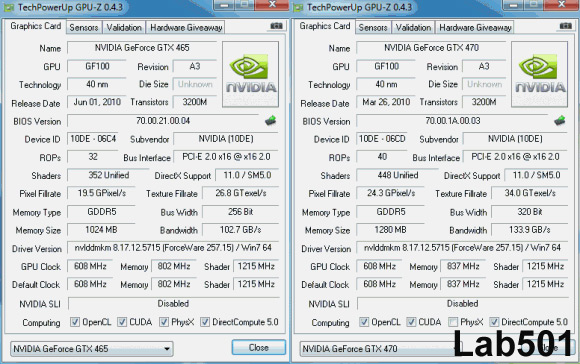Click BIOS save chip icon in GTX 470 window
The height and width of the screenshot is (364, 580).
(560, 121)
